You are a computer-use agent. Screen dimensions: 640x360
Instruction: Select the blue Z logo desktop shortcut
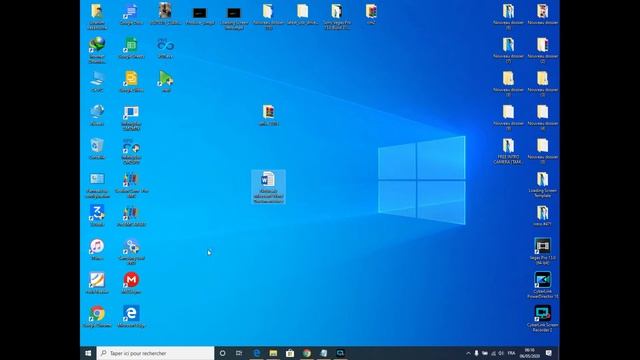point(97,216)
